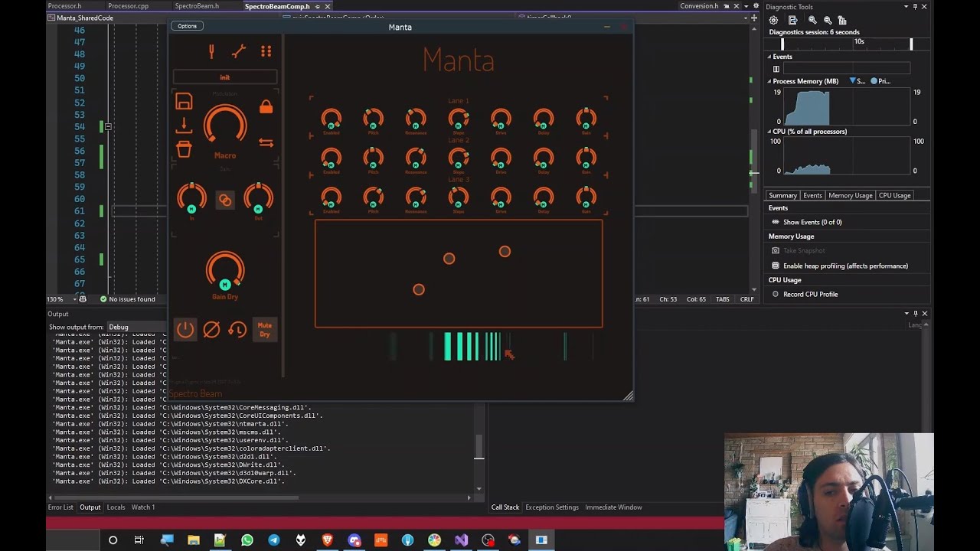Collapse code block at line 54
Screen dimensions: 980x551
(108, 126)
